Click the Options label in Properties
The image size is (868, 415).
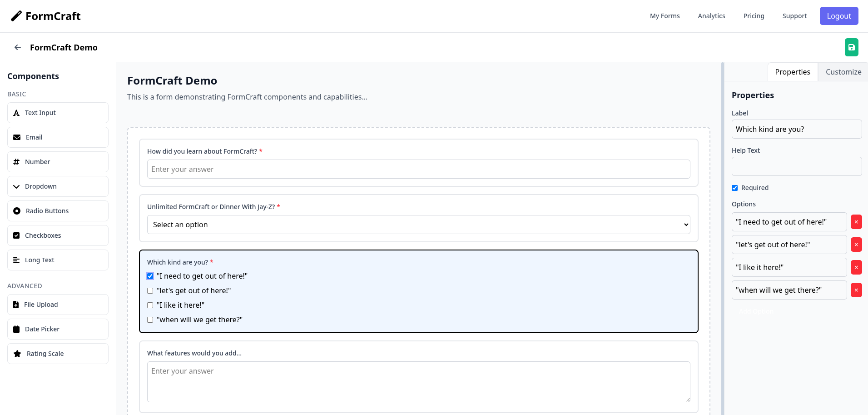pyautogui.click(x=744, y=204)
